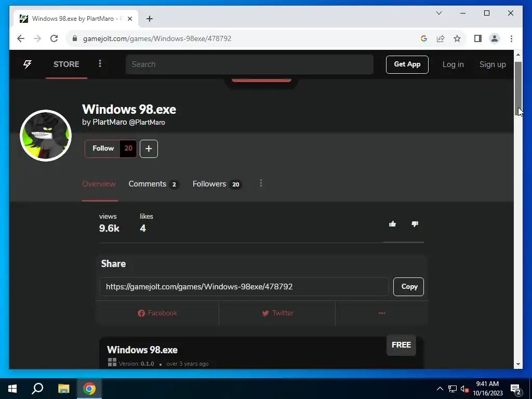
Task: Like the game with thumbs up
Action: (x=392, y=224)
